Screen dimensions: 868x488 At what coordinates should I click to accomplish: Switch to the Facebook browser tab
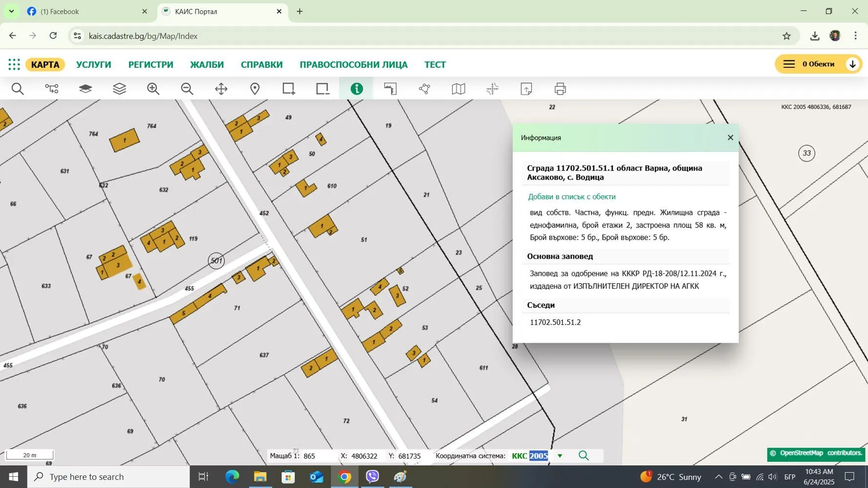87,11
